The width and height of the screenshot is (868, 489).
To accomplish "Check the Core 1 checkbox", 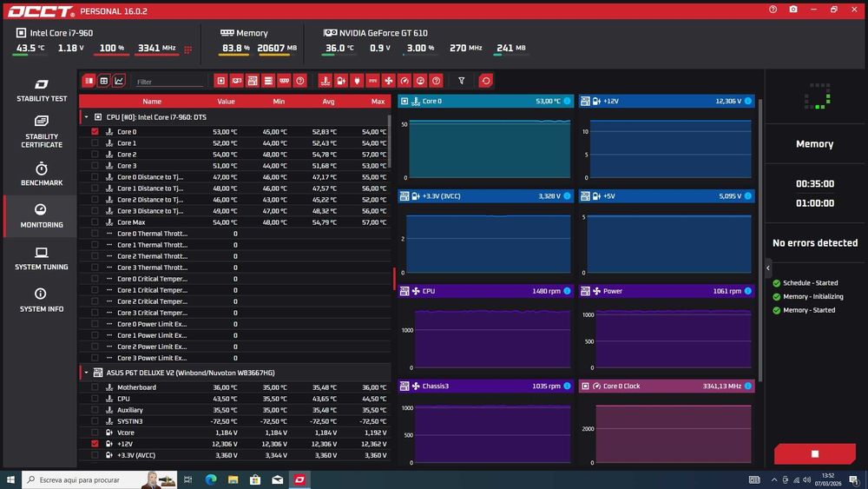I will point(95,143).
